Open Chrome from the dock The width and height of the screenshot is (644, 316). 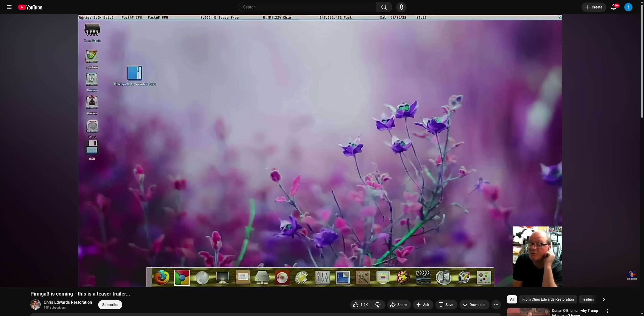coord(182,278)
